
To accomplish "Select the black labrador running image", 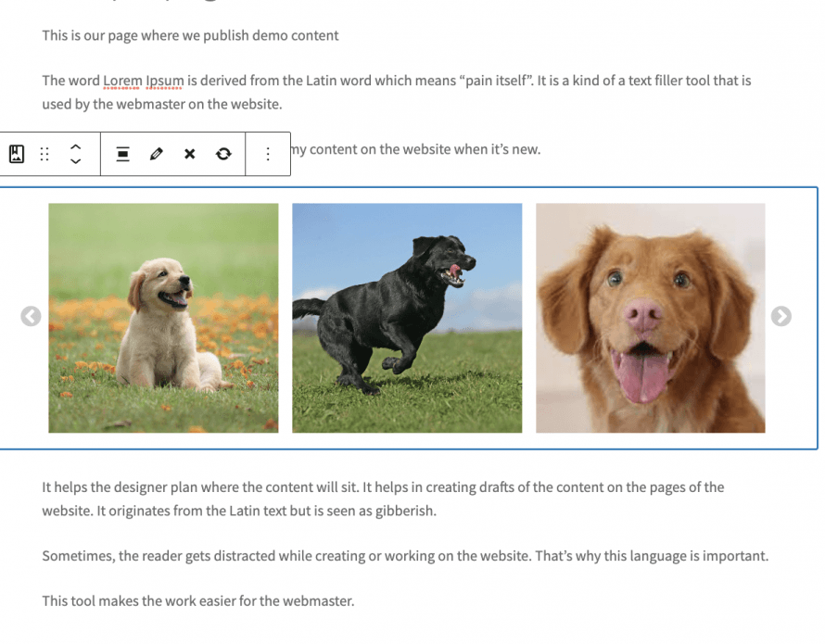I will (x=407, y=318).
